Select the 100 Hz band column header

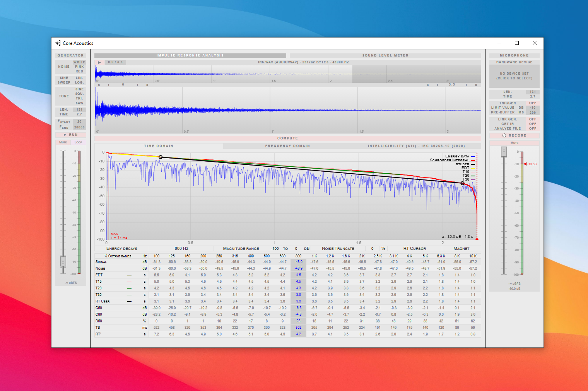point(156,256)
